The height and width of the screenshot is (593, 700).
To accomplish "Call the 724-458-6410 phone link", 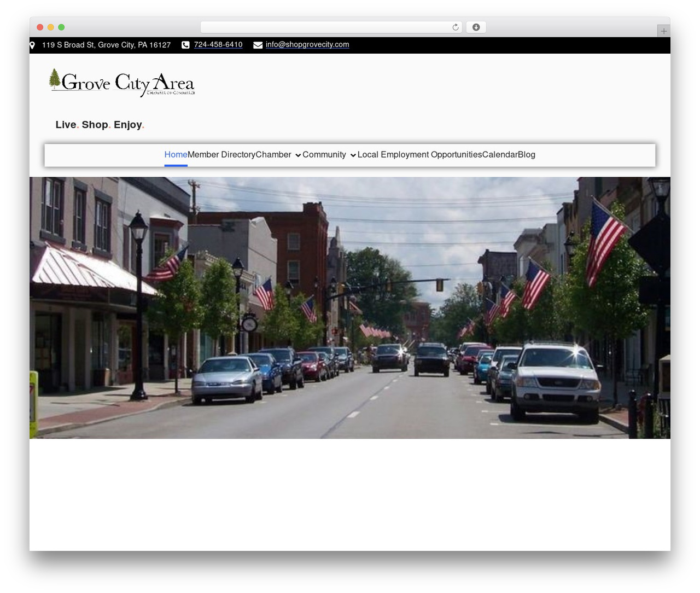I will pyautogui.click(x=218, y=45).
